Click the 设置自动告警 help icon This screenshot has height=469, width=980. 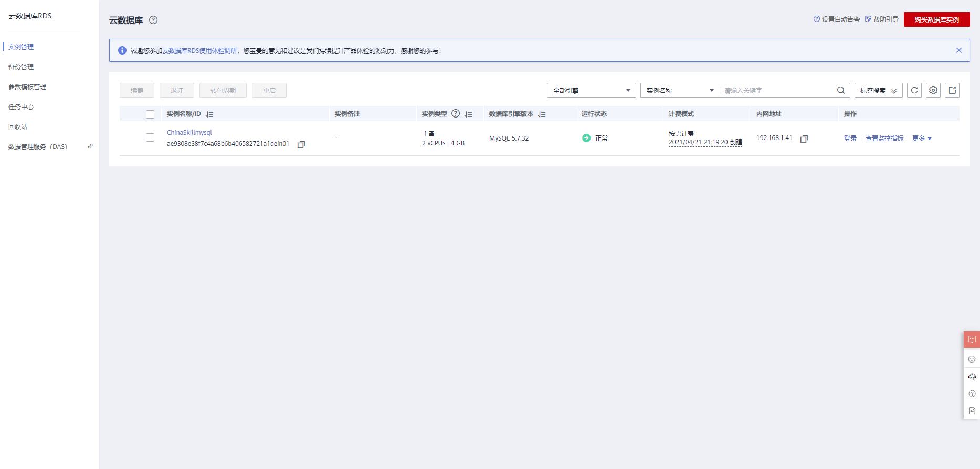(817, 19)
